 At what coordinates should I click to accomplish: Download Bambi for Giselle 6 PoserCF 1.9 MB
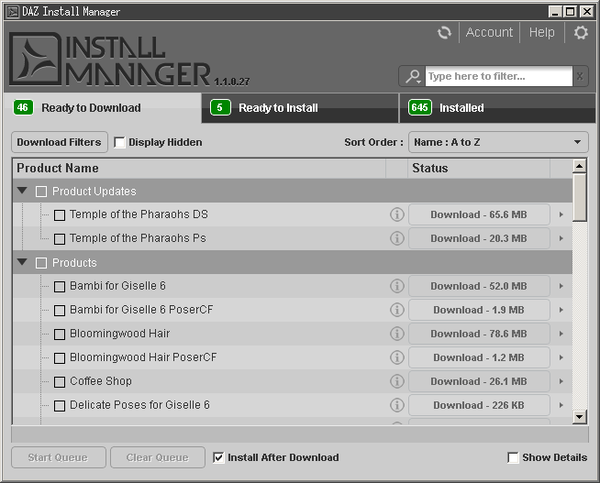point(479,310)
